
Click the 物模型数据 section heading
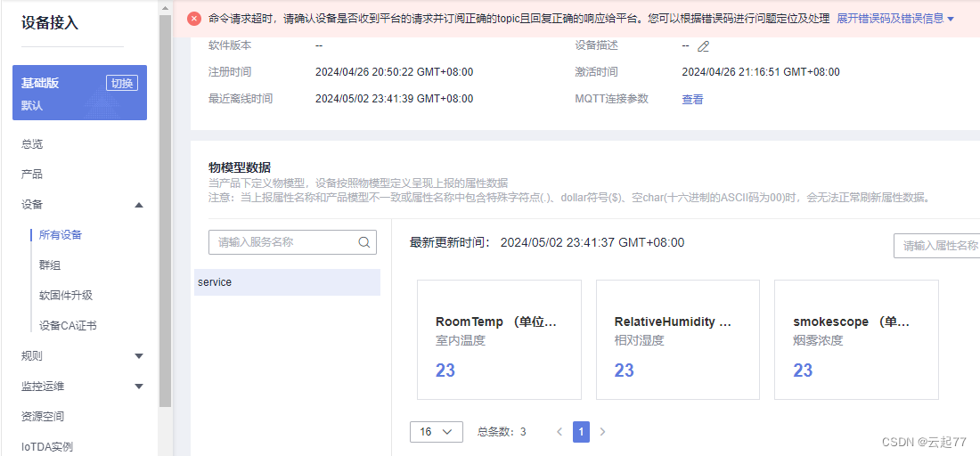240,167
